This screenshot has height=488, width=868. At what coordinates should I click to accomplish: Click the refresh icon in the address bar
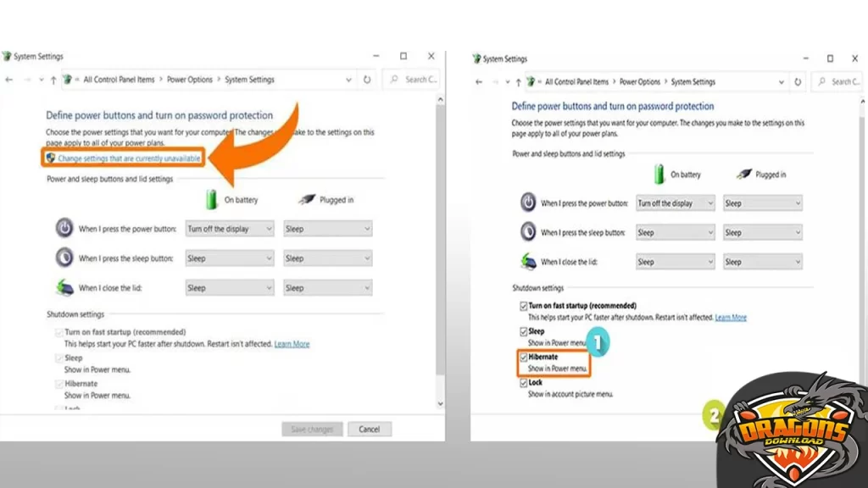click(x=367, y=79)
